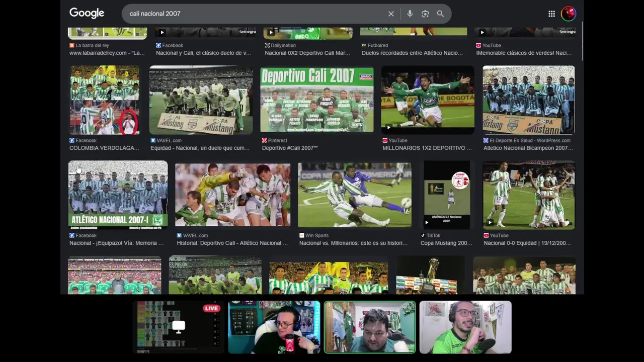The width and height of the screenshot is (644, 362).
Task: Click 'Copa Mustang 200...' caption link
Action: pyautogui.click(x=446, y=243)
